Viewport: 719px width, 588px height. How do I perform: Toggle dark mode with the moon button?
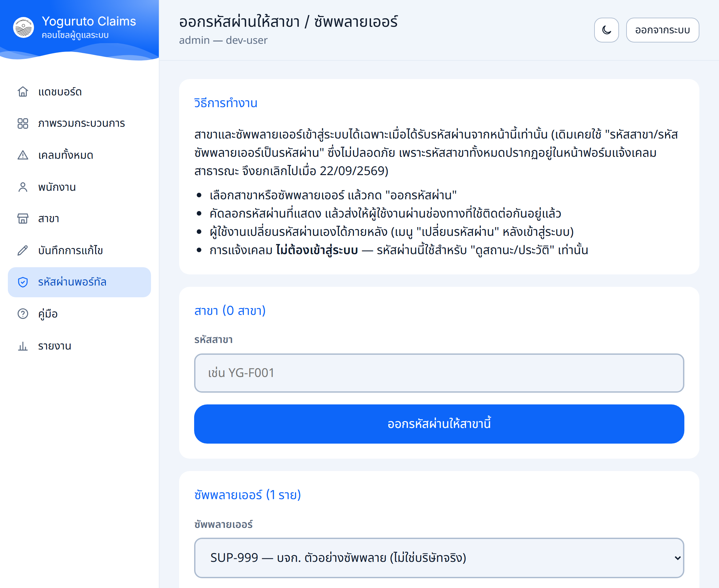click(607, 30)
